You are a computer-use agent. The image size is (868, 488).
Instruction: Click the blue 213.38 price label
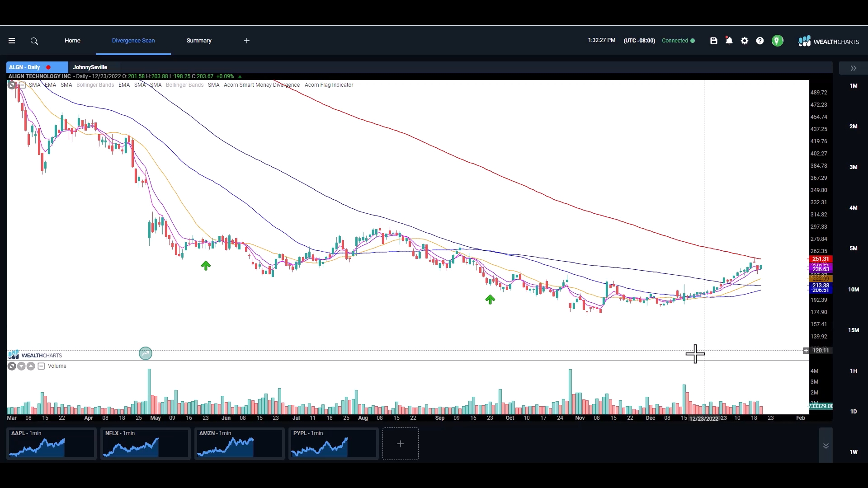821,286
